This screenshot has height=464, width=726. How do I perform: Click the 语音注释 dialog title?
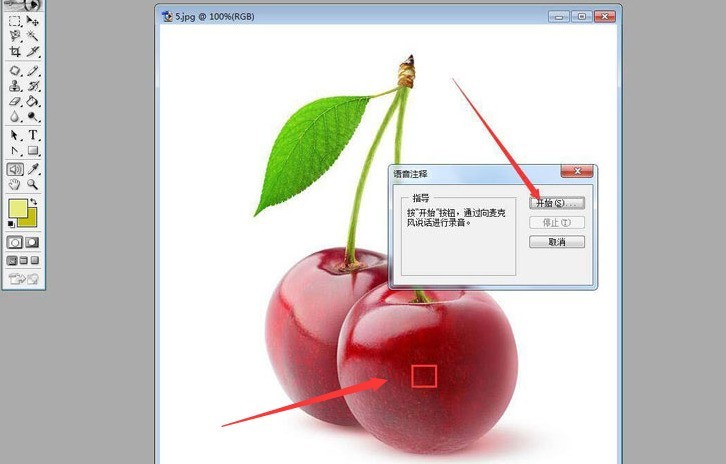pyautogui.click(x=411, y=174)
